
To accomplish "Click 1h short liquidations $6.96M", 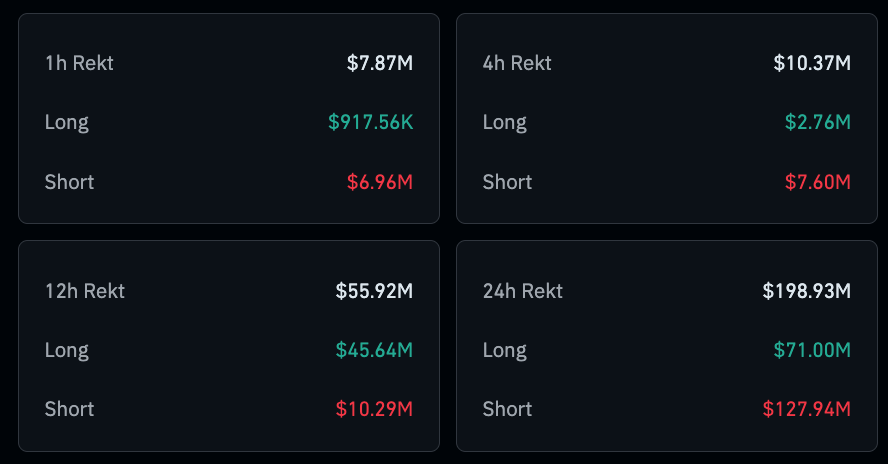I will click(379, 182).
